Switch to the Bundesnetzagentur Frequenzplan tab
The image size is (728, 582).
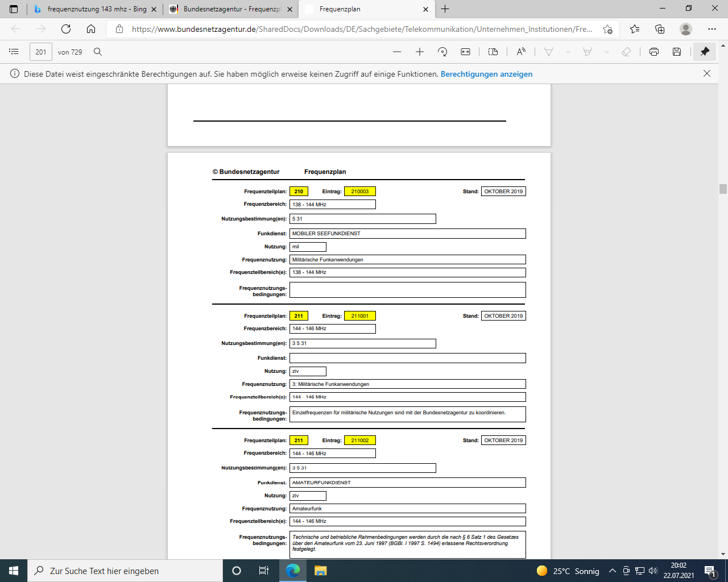point(230,9)
